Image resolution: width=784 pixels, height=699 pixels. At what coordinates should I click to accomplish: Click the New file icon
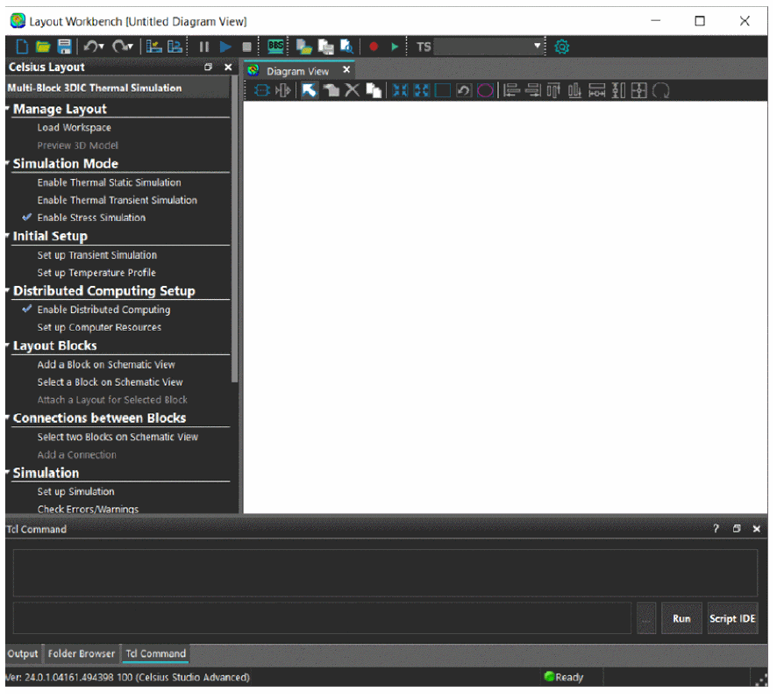[x=23, y=46]
